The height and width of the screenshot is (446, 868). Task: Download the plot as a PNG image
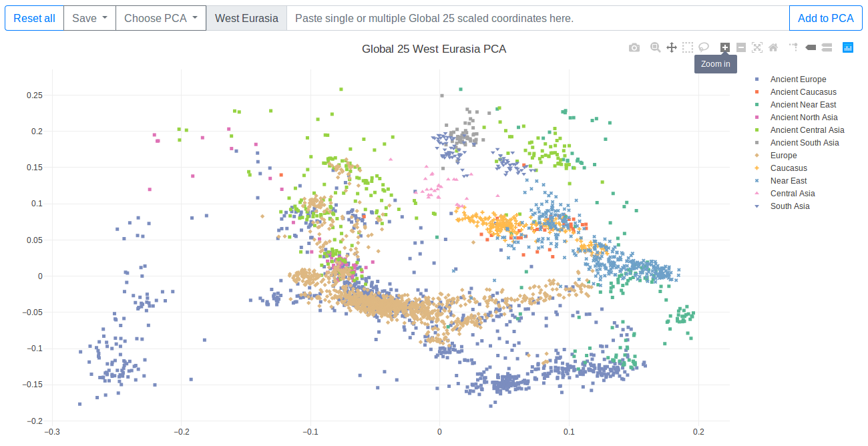634,47
